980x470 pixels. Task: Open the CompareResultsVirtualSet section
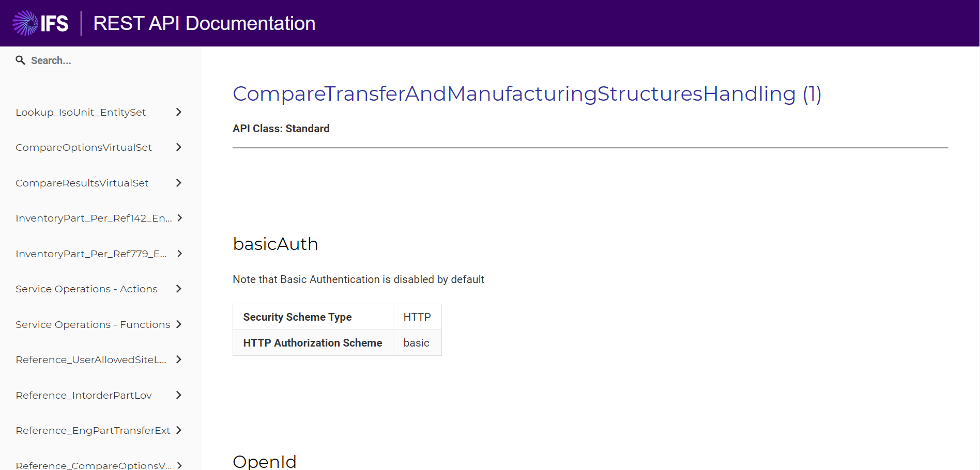[x=82, y=183]
